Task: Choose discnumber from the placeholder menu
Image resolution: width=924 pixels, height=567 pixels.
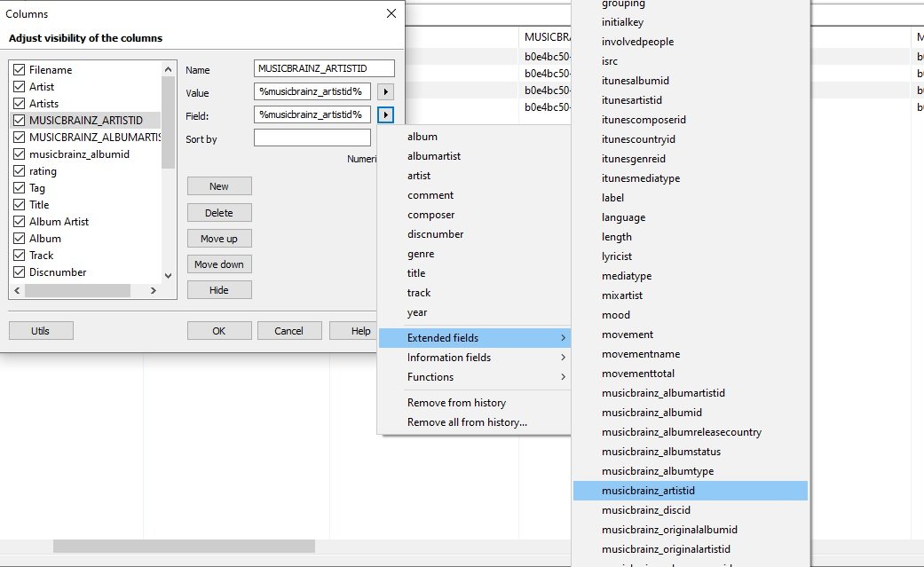Action: [474, 234]
